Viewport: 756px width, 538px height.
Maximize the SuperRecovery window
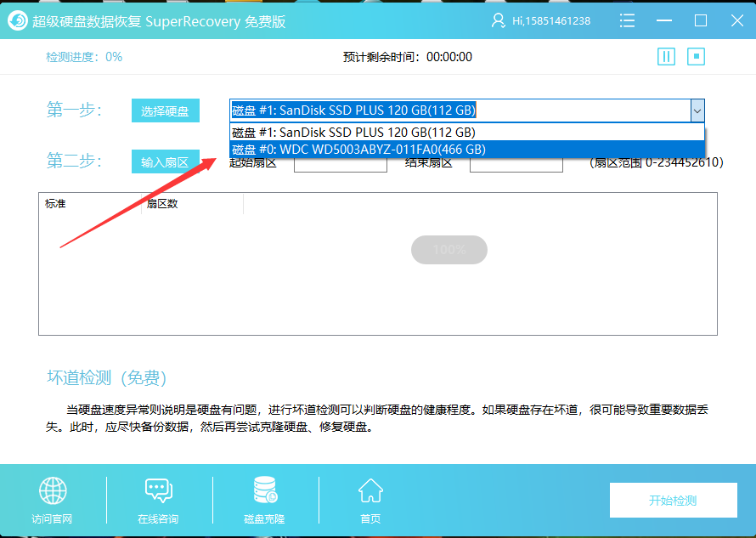coord(701,20)
